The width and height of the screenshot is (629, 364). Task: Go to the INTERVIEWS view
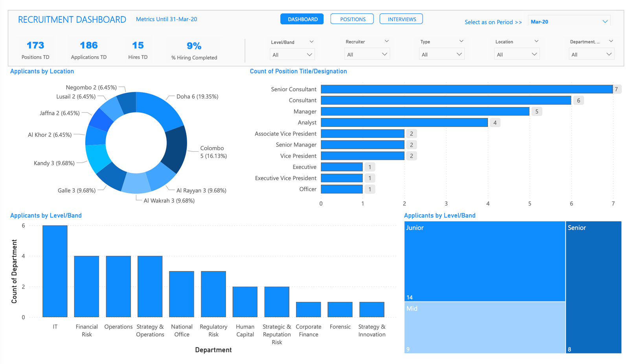401,18
